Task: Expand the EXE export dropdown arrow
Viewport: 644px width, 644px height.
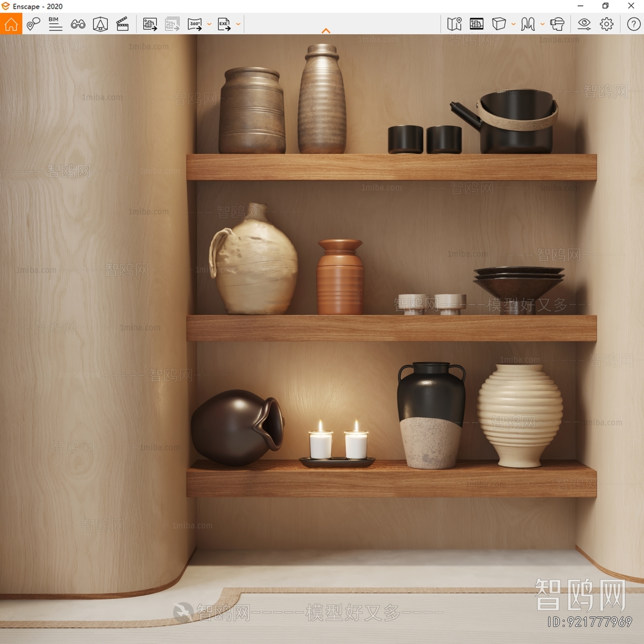Action: tap(238, 24)
